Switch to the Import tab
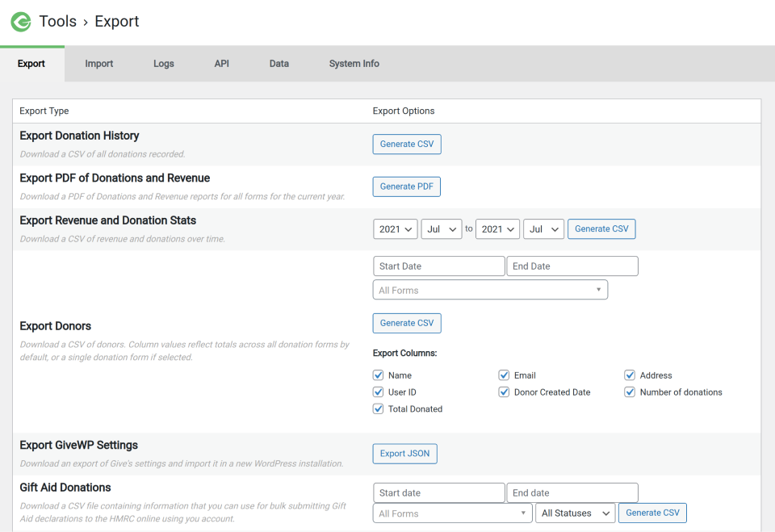The height and width of the screenshot is (532, 775). (x=98, y=64)
